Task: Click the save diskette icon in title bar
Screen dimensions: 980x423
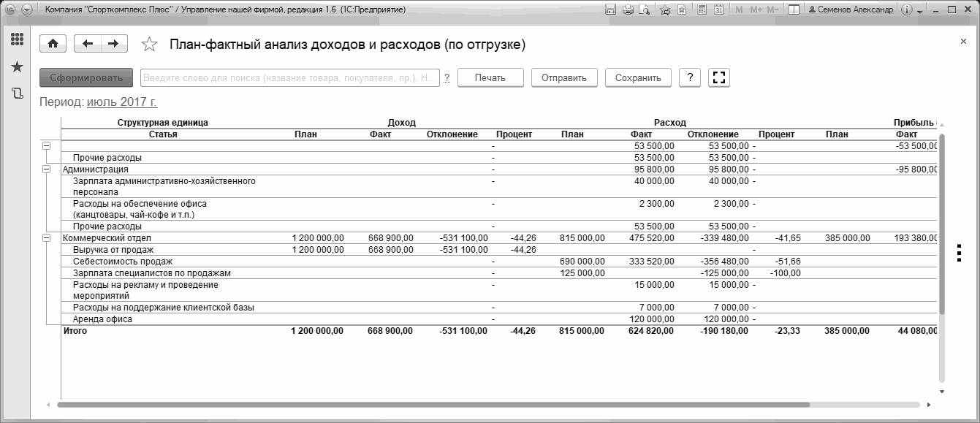Action: tap(611, 10)
